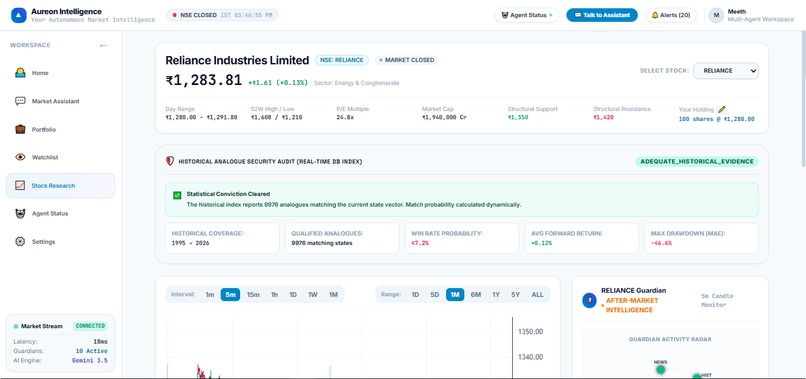Set range to ALL
This screenshot has height=379, width=806.
(537, 295)
